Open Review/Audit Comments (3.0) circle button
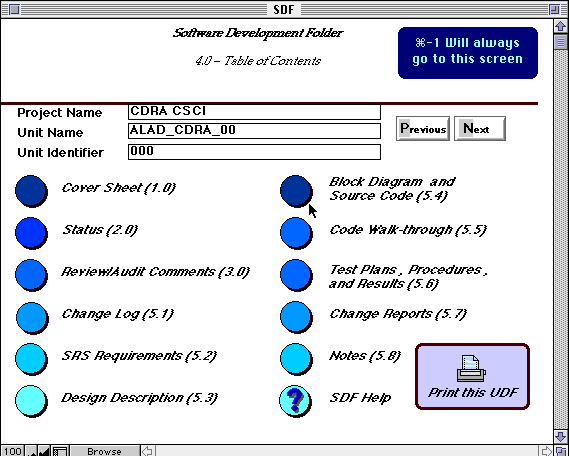The width and height of the screenshot is (569, 456). pyautogui.click(x=31, y=275)
